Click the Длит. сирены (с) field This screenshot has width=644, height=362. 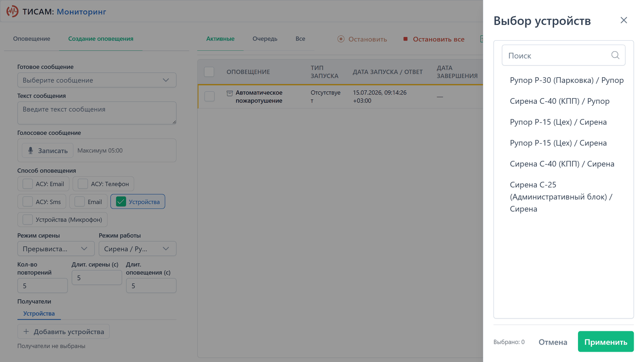[x=97, y=278]
